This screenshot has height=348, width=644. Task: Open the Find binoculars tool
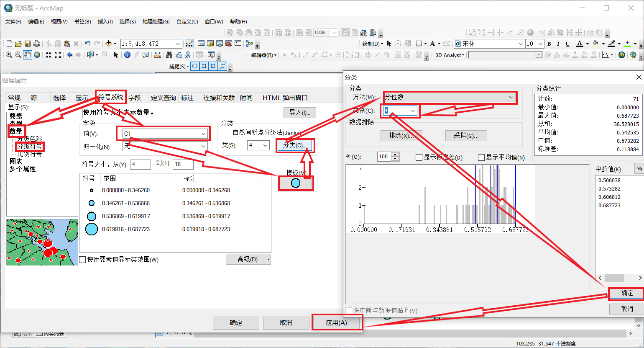169,55
